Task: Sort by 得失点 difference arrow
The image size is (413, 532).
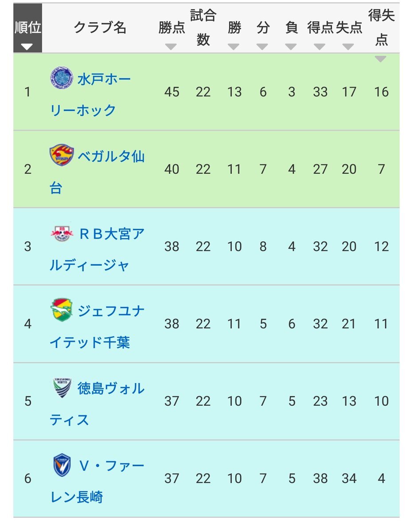Action: click(380, 59)
